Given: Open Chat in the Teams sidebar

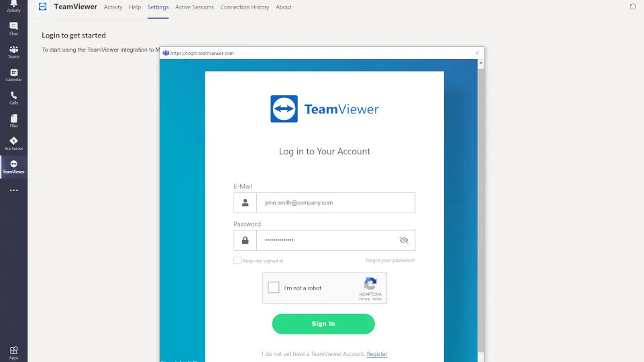Looking at the screenshot, I should coord(13,29).
